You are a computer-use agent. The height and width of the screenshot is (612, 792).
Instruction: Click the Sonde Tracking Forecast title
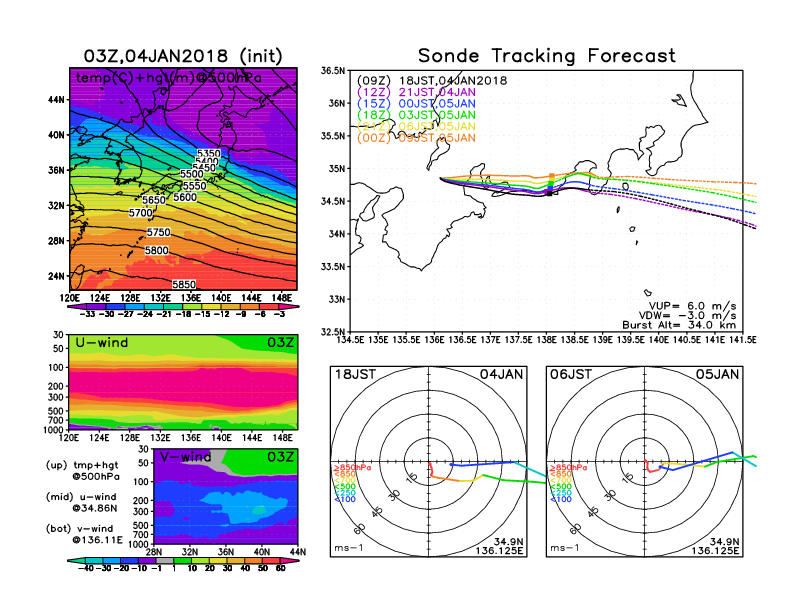[546, 56]
